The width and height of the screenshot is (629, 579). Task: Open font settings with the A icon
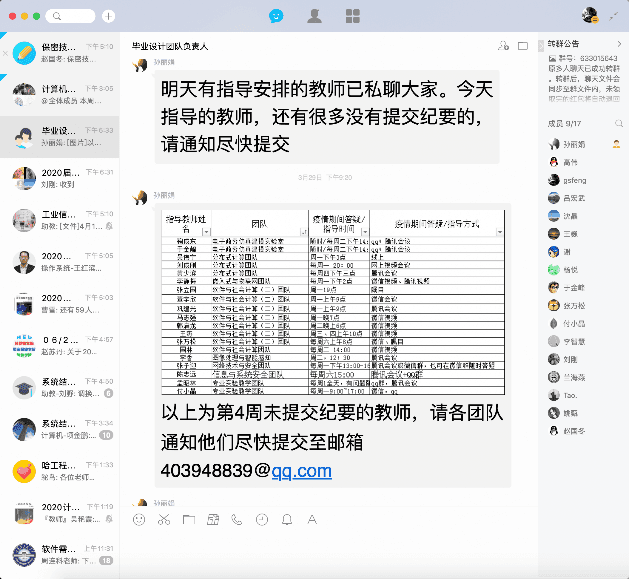click(312, 520)
